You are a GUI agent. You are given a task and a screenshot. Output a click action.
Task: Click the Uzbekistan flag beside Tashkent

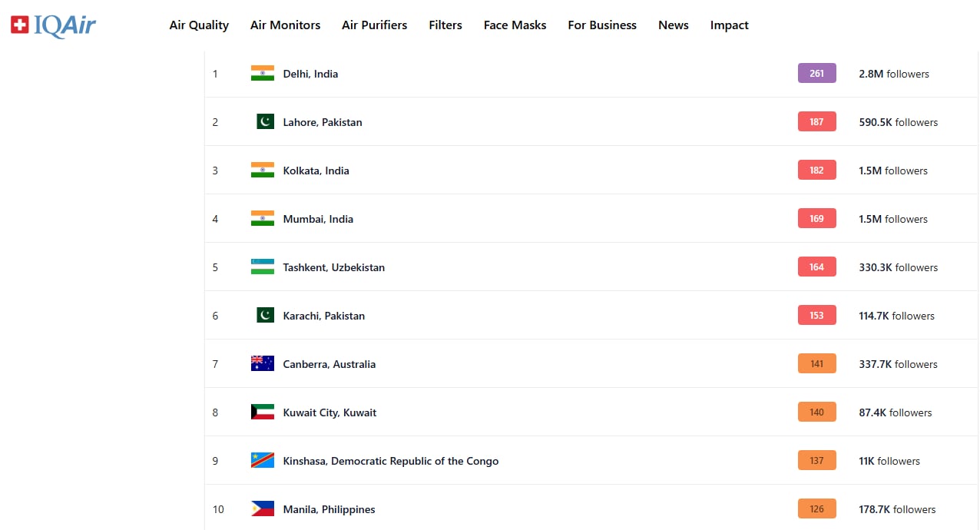point(262,267)
